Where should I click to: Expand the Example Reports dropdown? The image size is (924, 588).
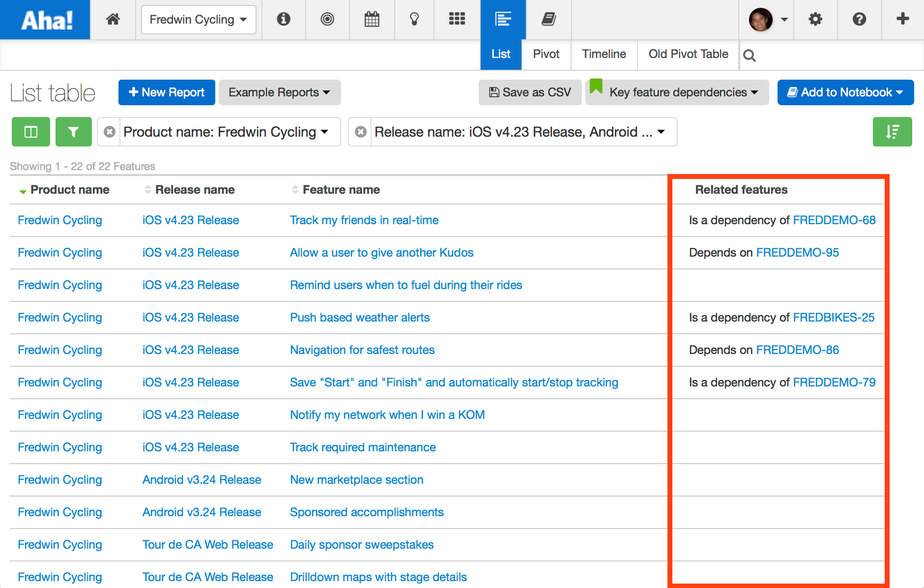279,92
